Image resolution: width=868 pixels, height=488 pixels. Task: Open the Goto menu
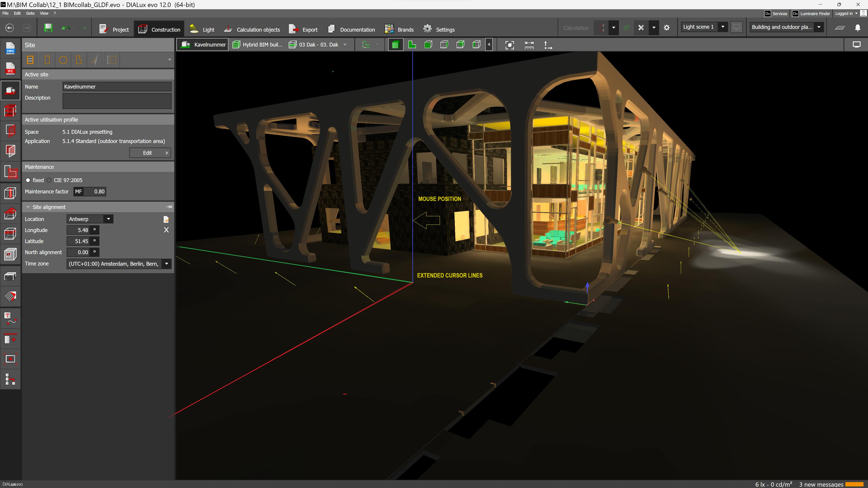click(x=30, y=13)
